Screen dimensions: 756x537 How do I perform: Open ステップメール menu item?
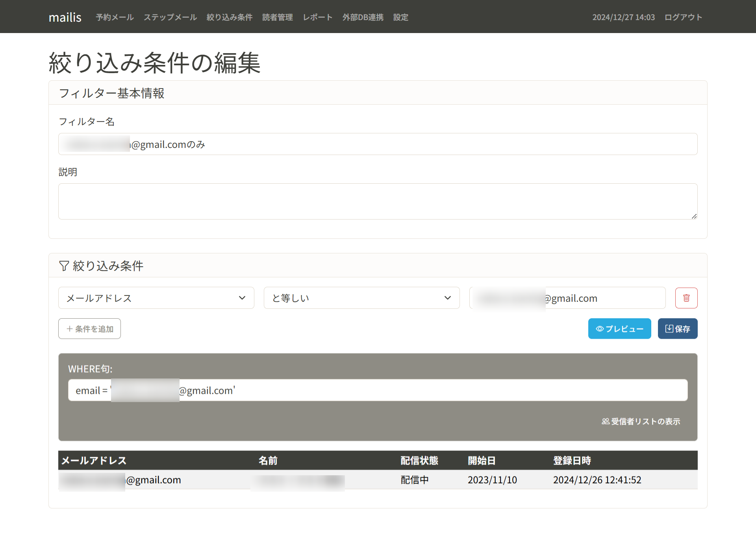point(170,17)
